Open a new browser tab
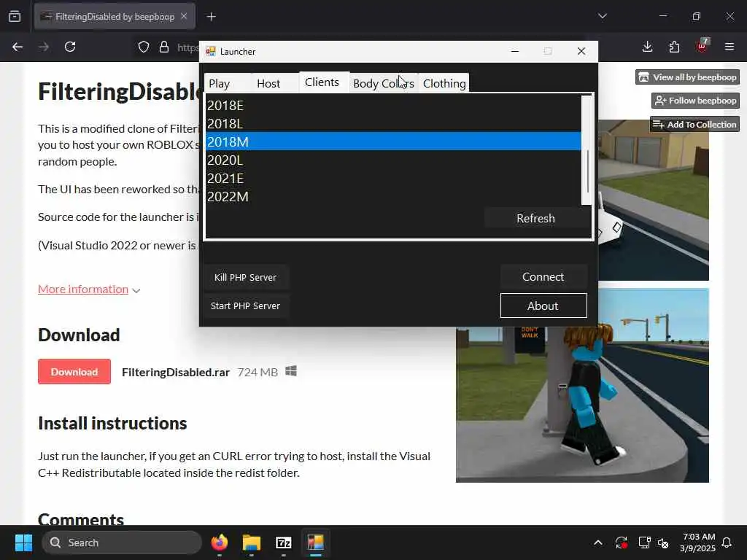747x560 pixels. pos(211,17)
